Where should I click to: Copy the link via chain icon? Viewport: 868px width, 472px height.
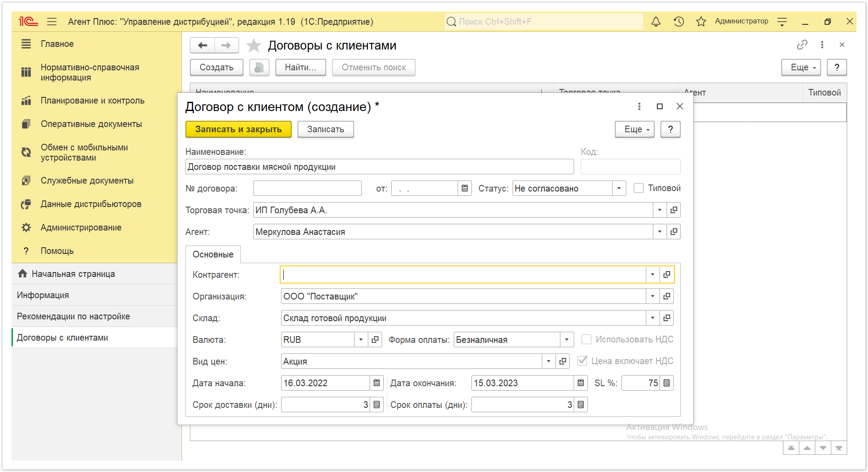[x=802, y=45]
